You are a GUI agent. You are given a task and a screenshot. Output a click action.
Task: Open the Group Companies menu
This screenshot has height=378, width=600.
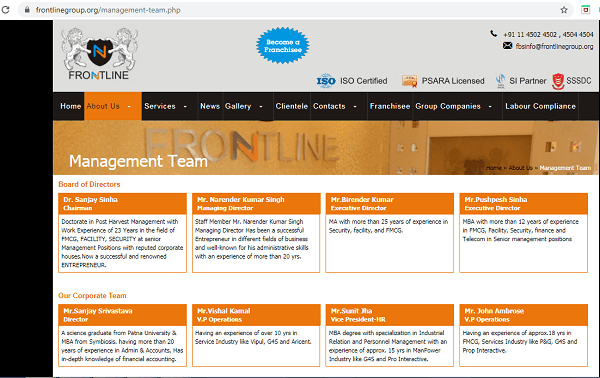448,106
